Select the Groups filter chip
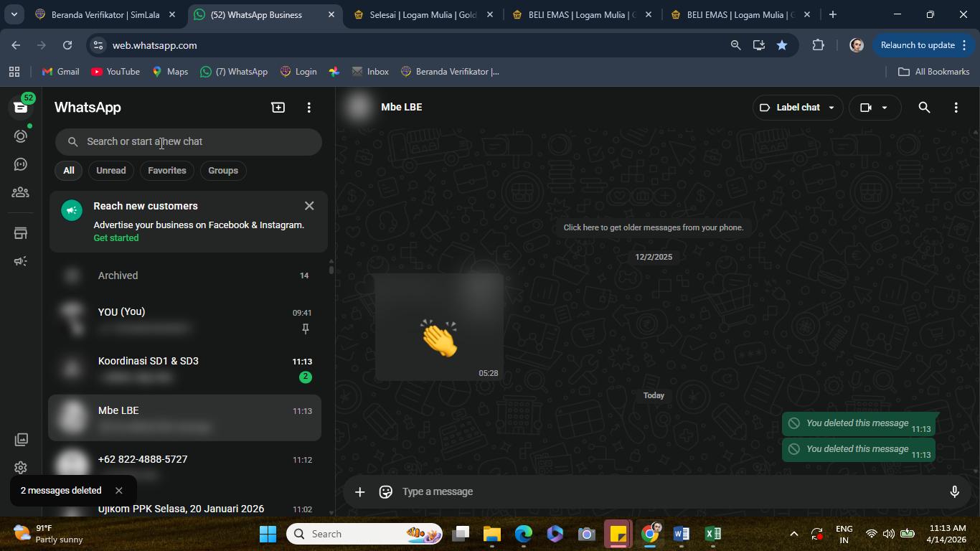The height and width of the screenshot is (551, 980). point(223,171)
